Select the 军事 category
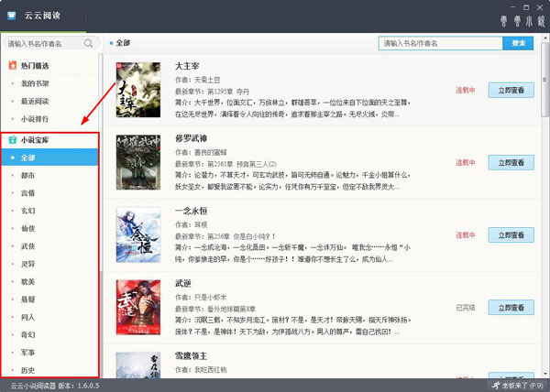This screenshot has height=392, width=550. 28,353
